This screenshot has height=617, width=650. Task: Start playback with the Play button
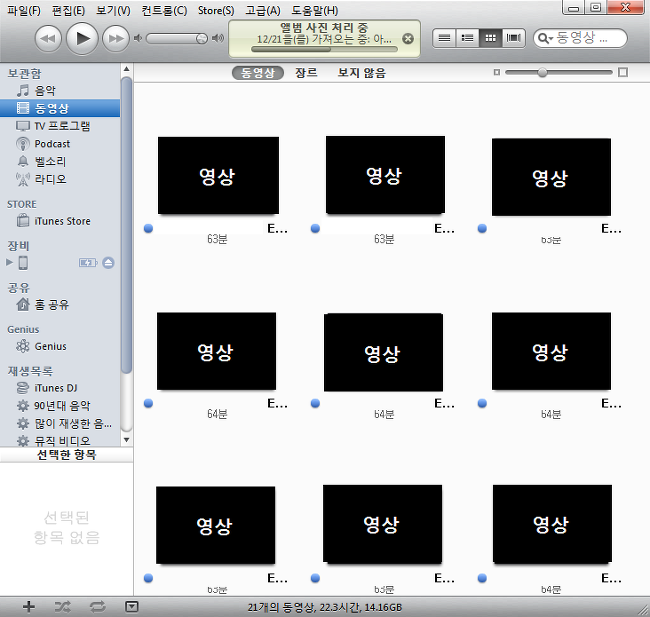82,39
